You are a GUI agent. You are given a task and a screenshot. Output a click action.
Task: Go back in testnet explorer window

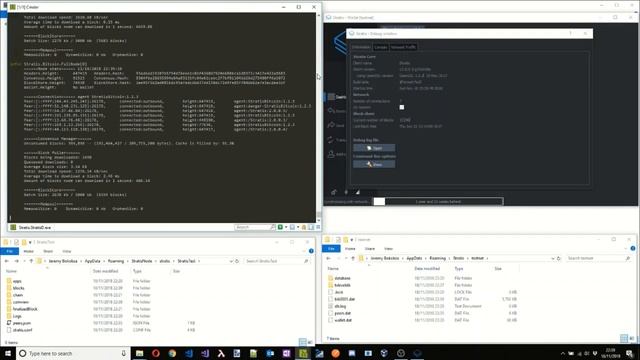coord(329,258)
